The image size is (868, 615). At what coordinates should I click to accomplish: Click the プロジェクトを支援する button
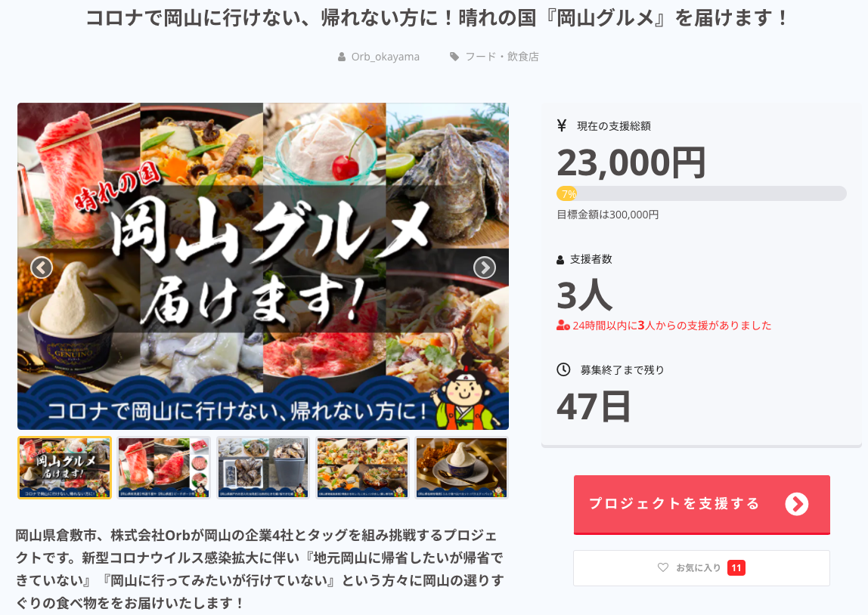click(702, 505)
